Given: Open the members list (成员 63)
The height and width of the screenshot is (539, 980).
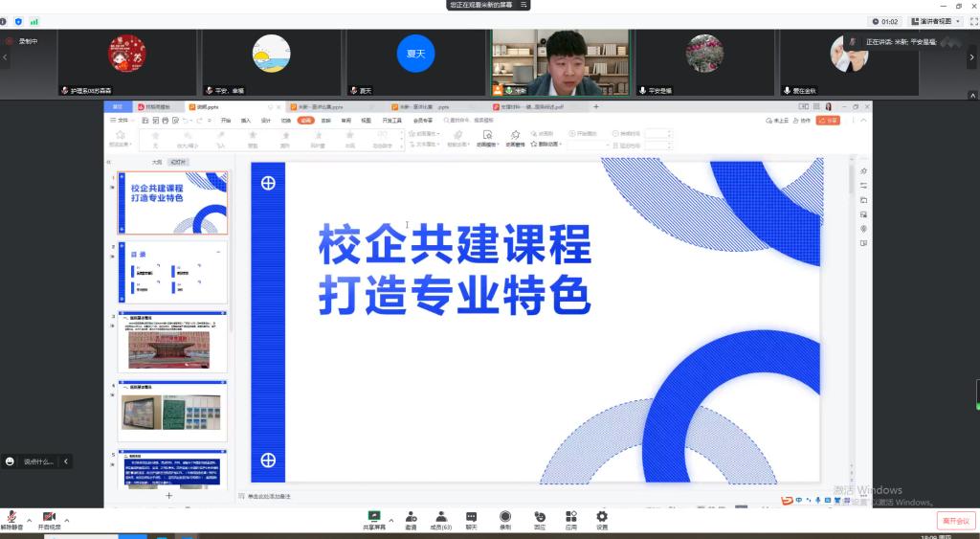Looking at the screenshot, I should tap(440, 517).
